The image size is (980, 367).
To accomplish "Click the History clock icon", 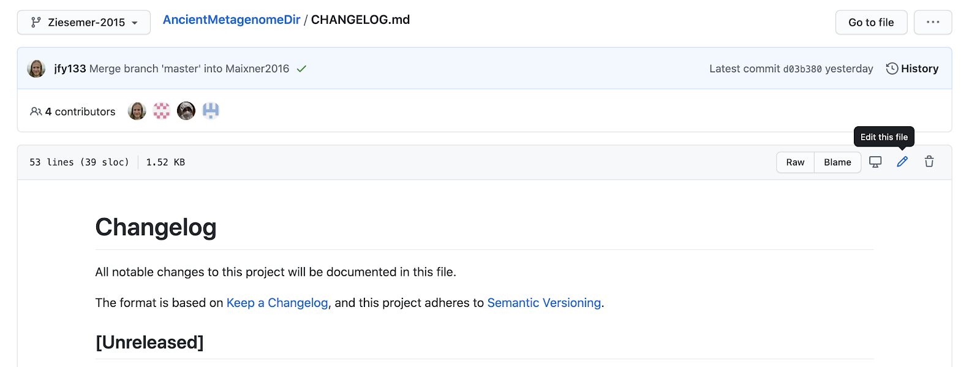I will [892, 69].
